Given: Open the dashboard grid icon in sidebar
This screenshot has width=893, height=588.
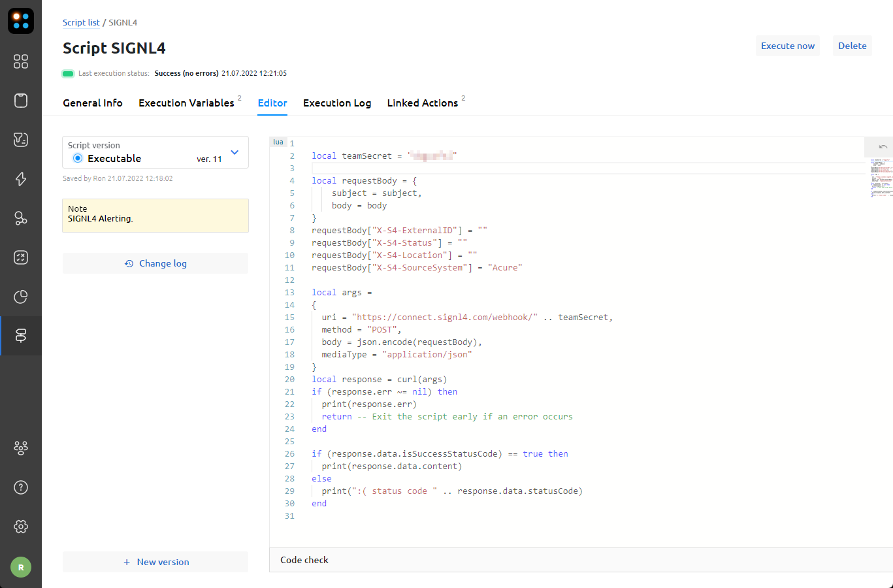Looking at the screenshot, I should [21, 61].
